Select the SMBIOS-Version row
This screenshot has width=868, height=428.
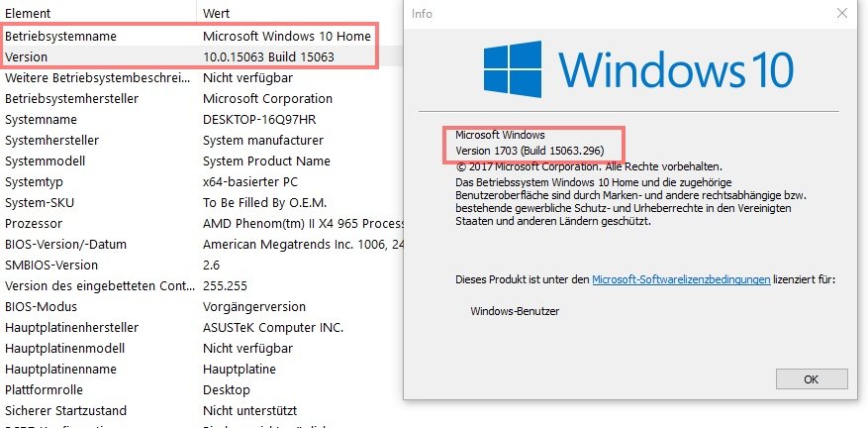pyautogui.click(x=202, y=265)
